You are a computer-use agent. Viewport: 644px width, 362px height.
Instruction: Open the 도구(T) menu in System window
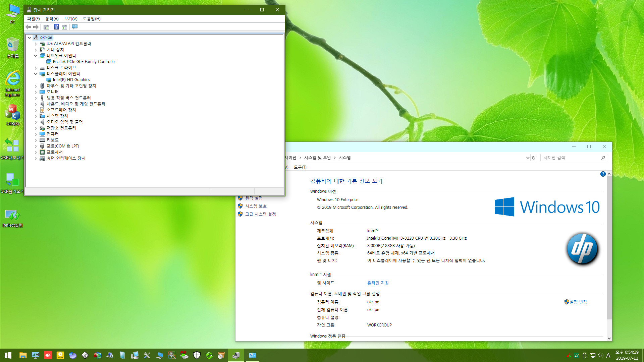pyautogui.click(x=300, y=167)
